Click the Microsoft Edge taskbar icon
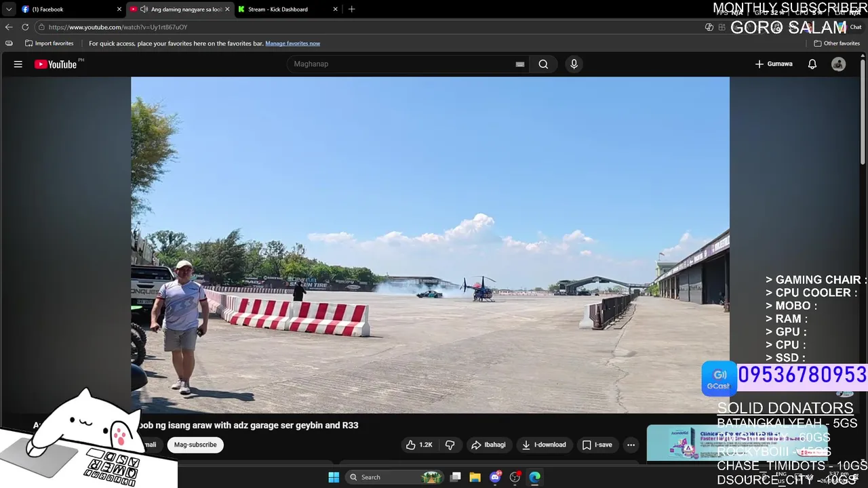The width and height of the screenshot is (868, 488). pyautogui.click(x=535, y=477)
